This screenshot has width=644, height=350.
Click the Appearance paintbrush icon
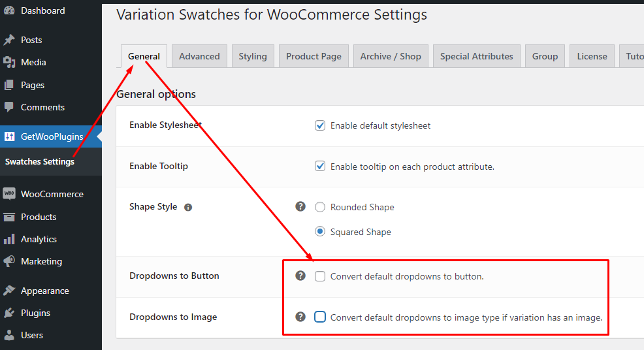click(x=9, y=291)
